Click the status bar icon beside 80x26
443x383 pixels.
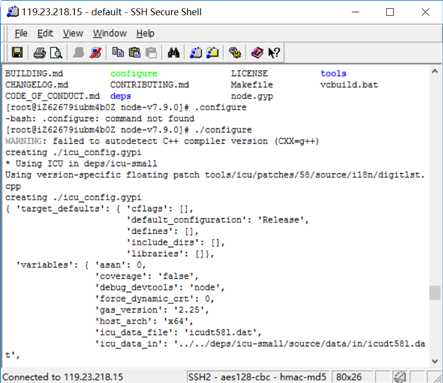[399, 377]
